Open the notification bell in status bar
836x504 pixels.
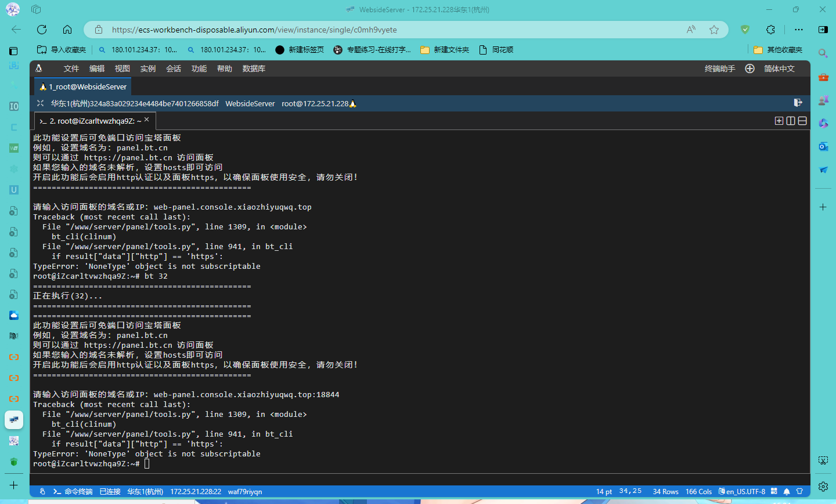[787, 492]
